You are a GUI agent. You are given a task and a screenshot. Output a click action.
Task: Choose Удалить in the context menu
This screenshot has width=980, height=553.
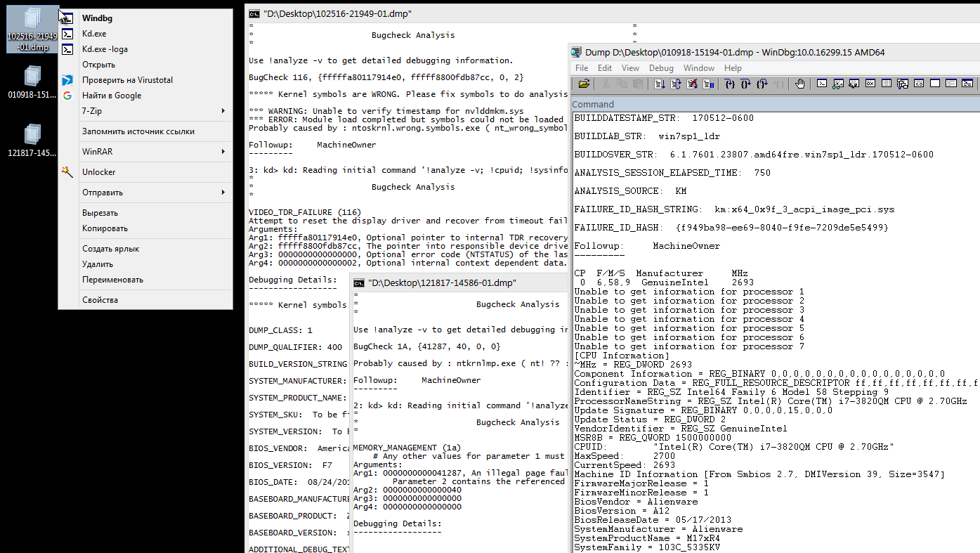(x=145, y=264)
